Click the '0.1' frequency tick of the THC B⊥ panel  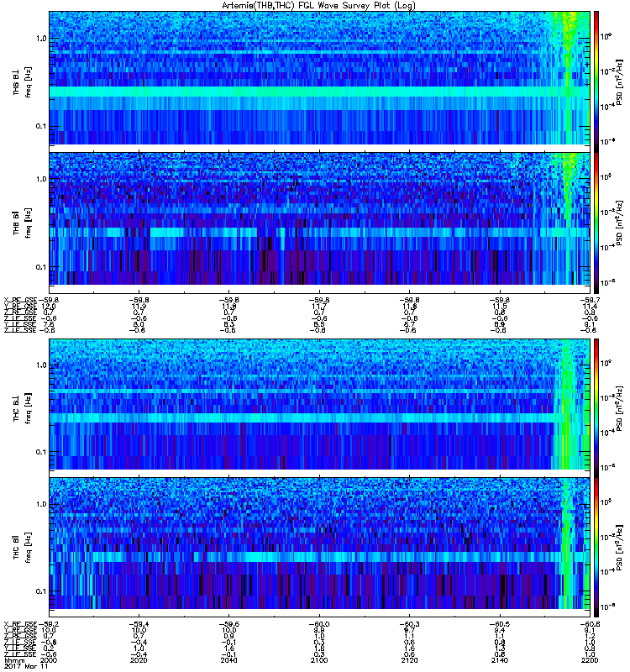pyautogui.click(x=41, y=452)
